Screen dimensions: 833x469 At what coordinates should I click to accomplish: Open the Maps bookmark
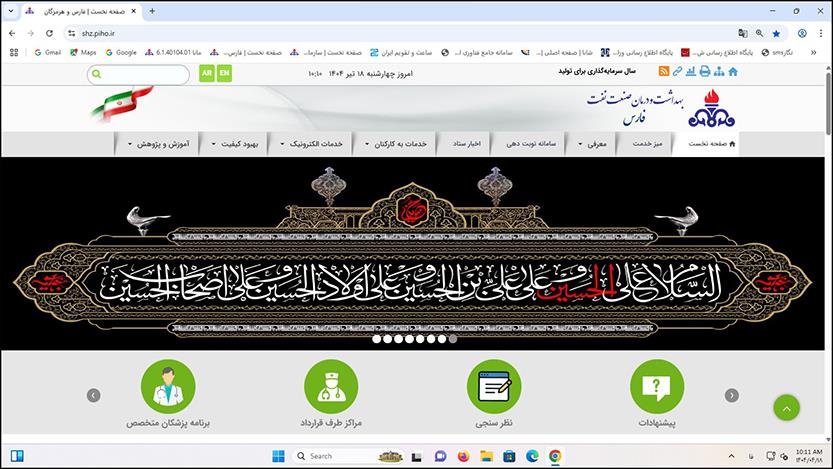point(83,53)
